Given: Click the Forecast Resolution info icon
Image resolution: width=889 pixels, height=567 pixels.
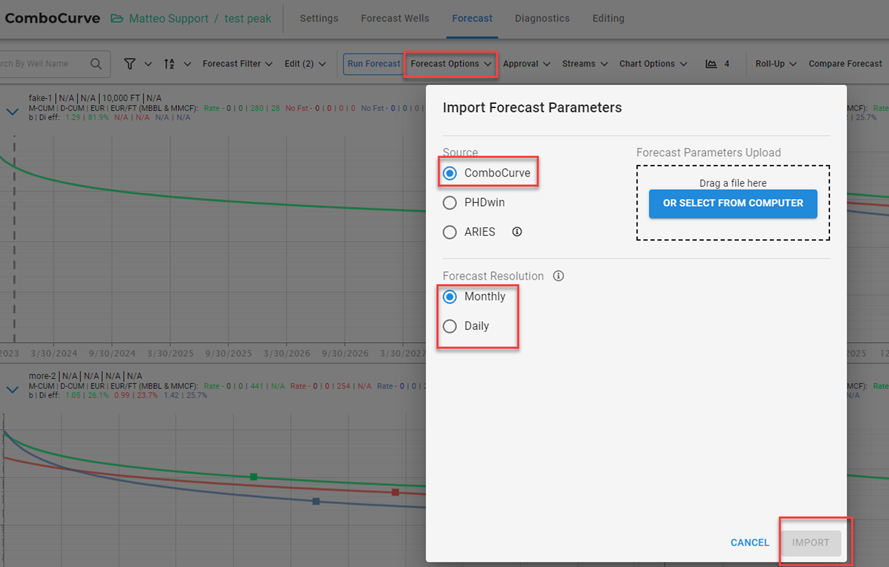Looking at the screenshot, I should click(x=558, y=276).
